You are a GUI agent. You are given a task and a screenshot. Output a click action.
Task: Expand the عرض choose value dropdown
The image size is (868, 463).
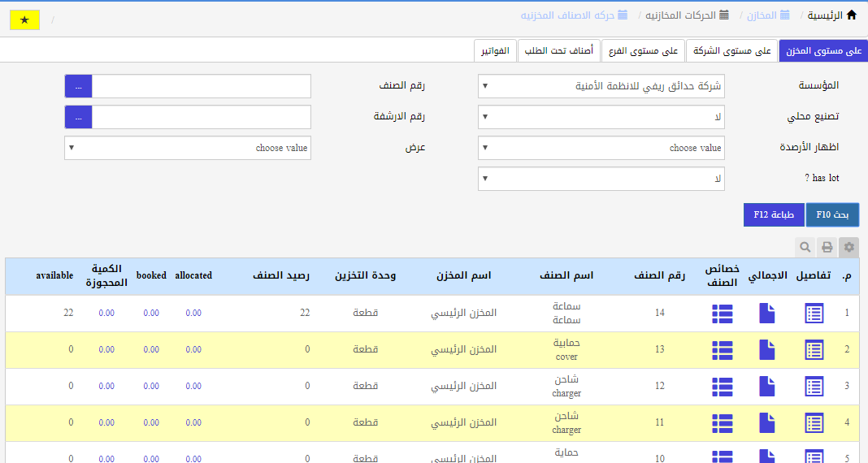pyautogui.click(x=187, y=148)
